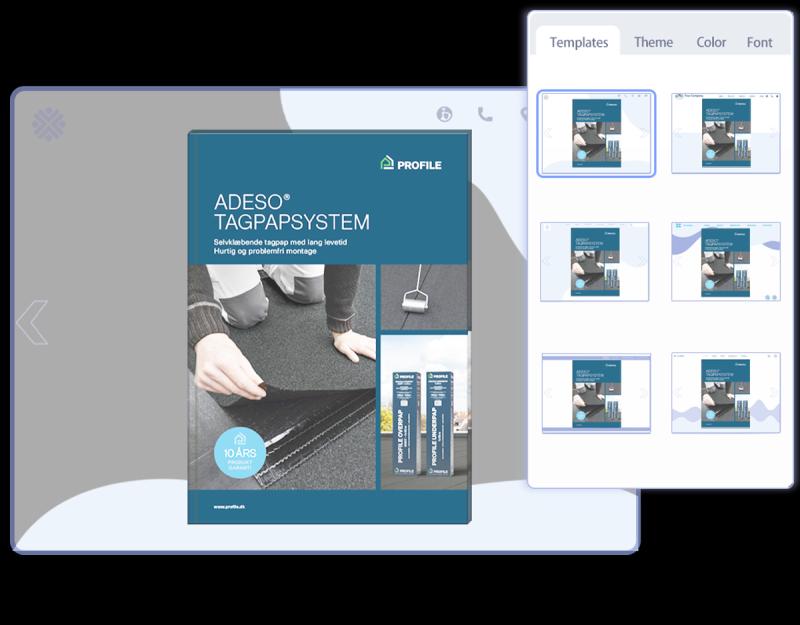Click the PROFILE logo on the cover
Image resolution: width=800 pixels, height=625 pixels.
click(x=411, y=163)
